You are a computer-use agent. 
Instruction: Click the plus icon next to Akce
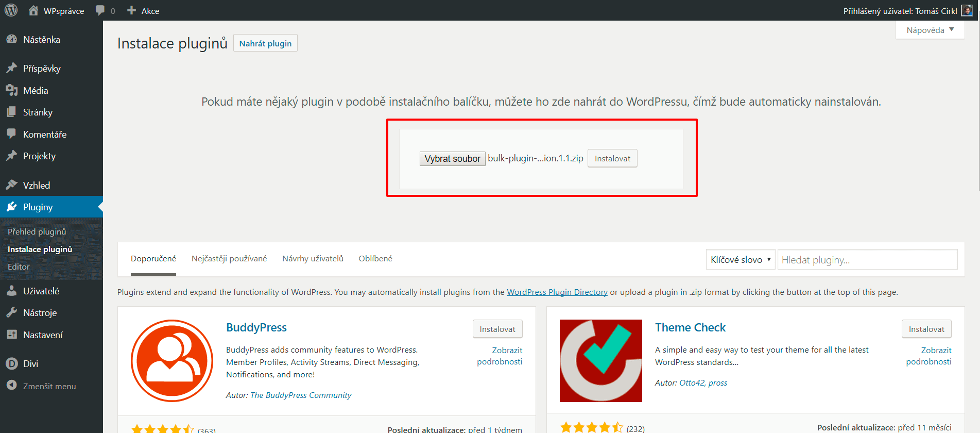click(x=131, y=10)
